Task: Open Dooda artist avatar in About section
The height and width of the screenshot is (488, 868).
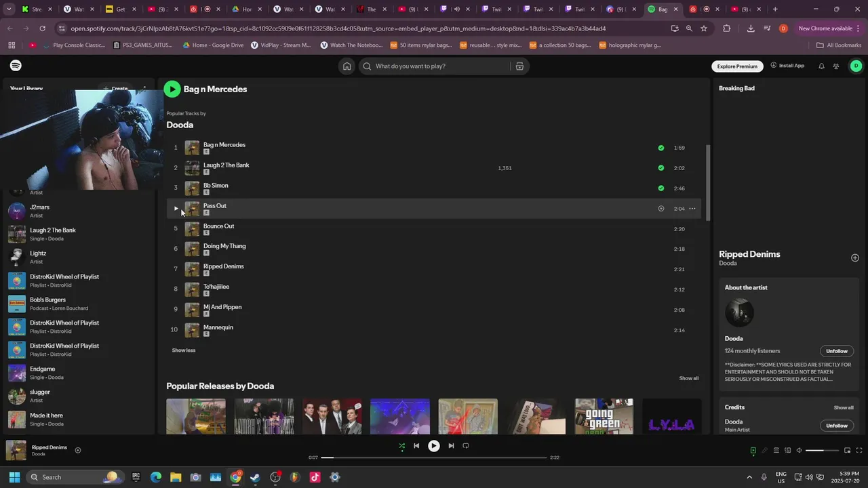Action: click(739, 312)
